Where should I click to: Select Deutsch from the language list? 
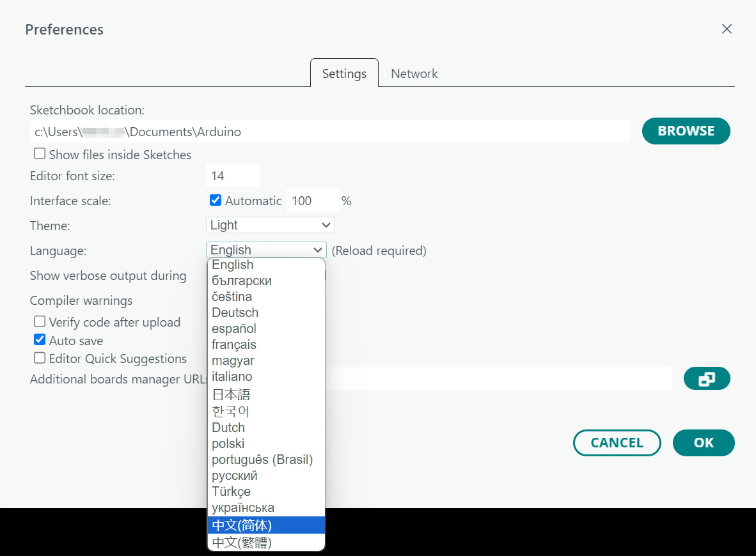pyautogui.click(x=235, y=313)
